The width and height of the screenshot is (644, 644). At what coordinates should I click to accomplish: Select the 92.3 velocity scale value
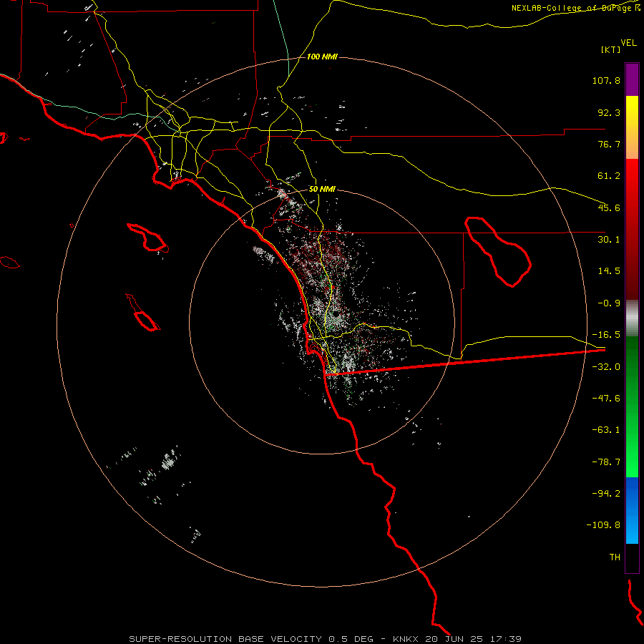(609, 112)
